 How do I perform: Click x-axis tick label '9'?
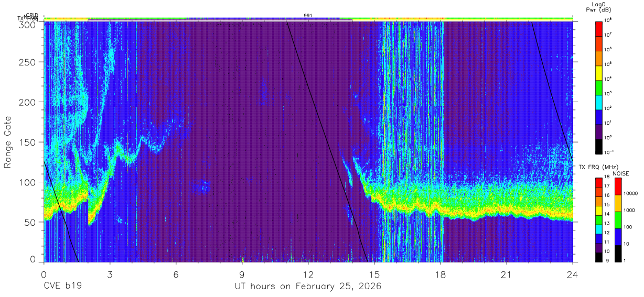[x=242, y=275]
